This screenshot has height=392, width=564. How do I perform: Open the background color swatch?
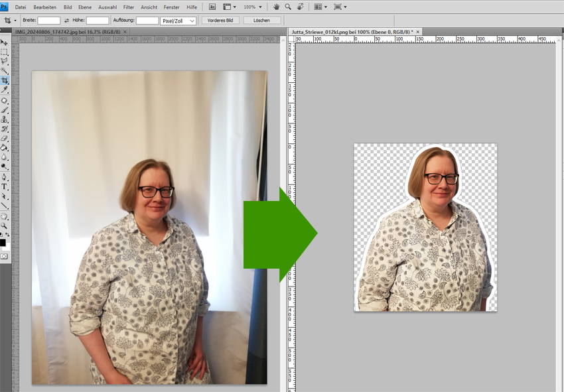point(7,248)
